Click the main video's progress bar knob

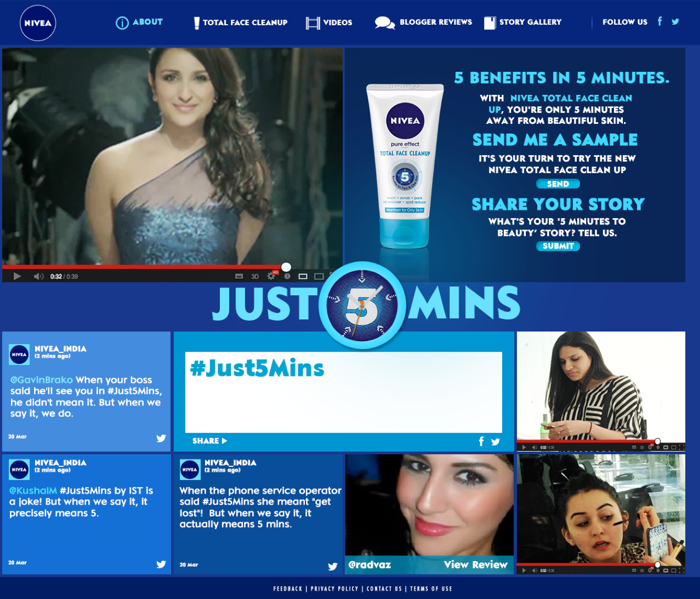[x=286, y=267]
